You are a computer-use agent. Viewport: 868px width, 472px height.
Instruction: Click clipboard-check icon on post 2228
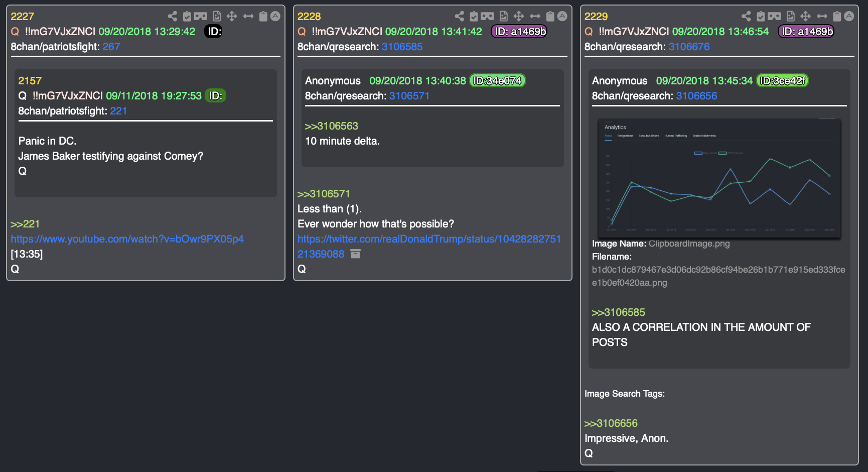474,16
